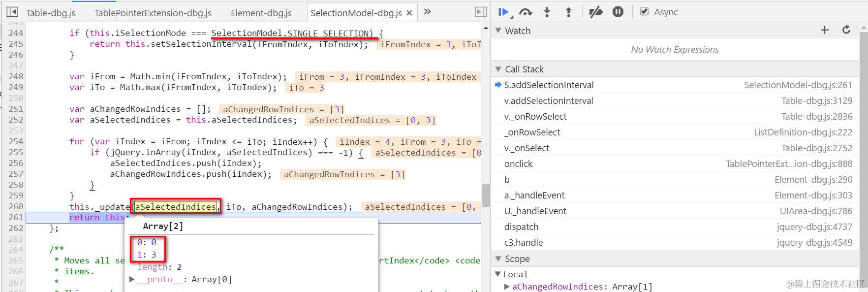Close the SelectionModel-dbg.js tab
Screen dimensions: 868x292
point(409,13)
